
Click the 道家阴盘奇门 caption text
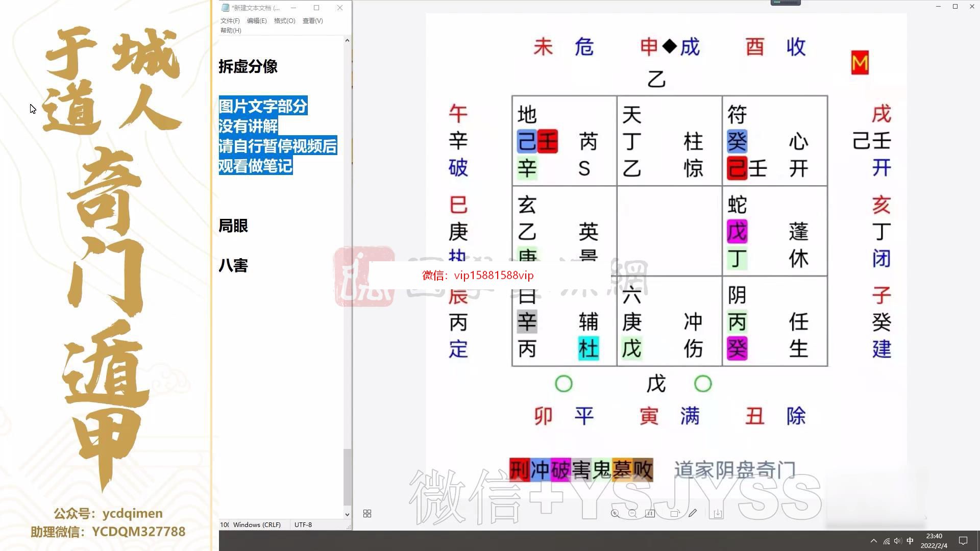(735, 470)
